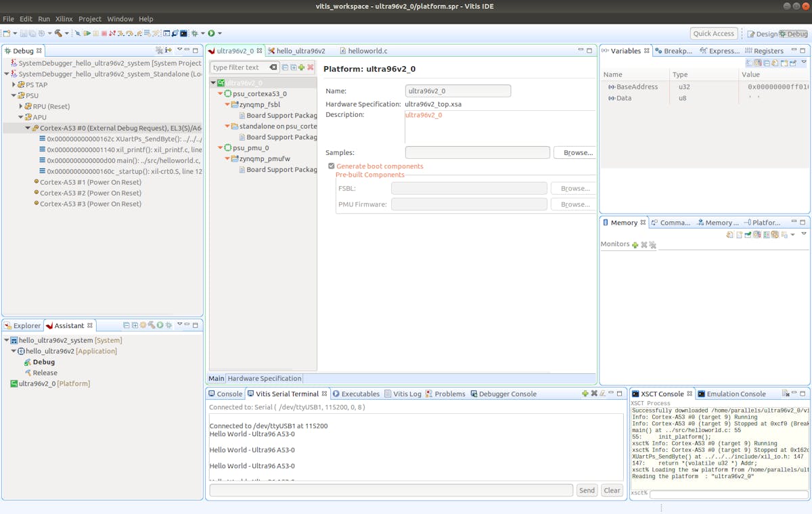Click the green Run launch icon
The image size is (812, 514).
pos(211,33)
